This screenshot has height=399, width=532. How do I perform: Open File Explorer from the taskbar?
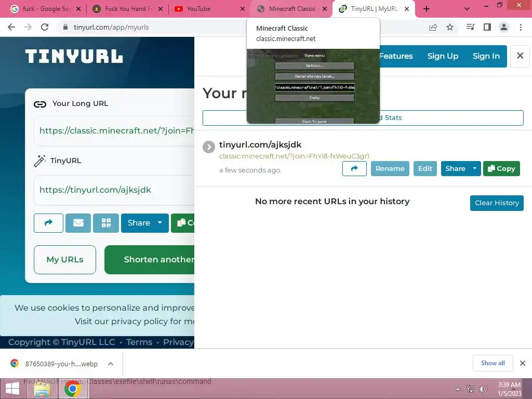click(43, 389)
